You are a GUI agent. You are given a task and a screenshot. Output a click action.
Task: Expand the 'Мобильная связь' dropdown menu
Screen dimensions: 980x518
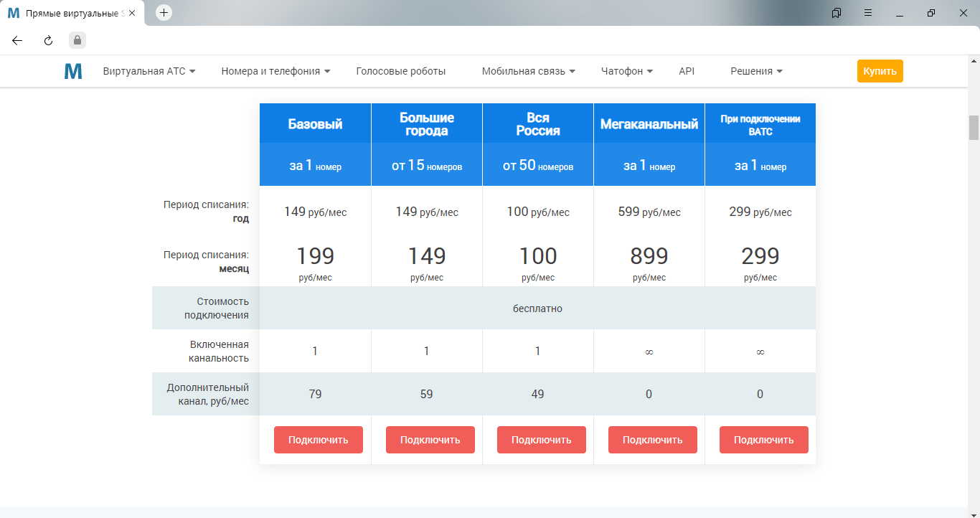coord(529,71)
